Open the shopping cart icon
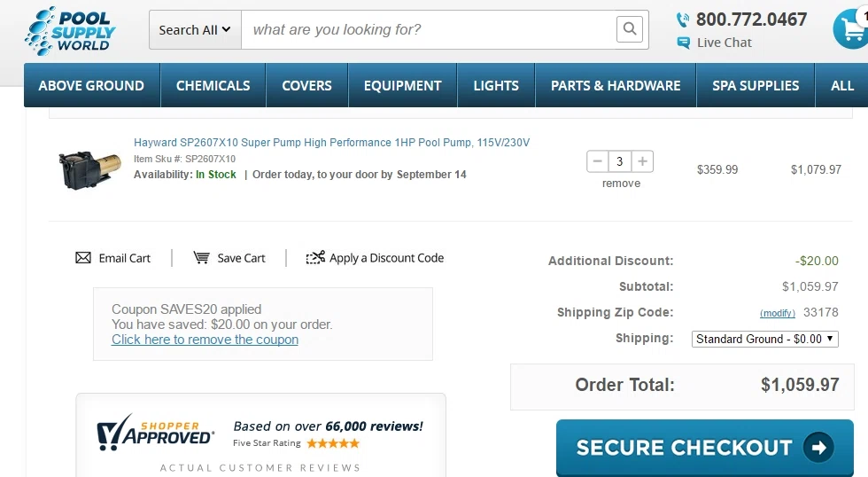 pos(851,28)
